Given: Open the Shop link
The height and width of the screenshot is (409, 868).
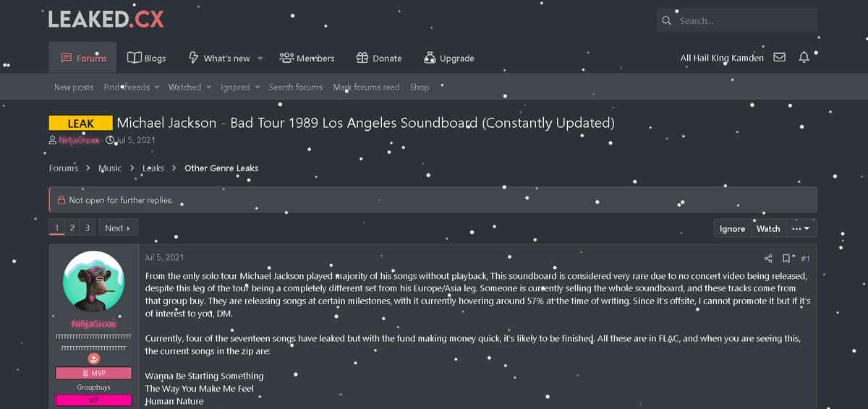Looking at the screenshot, I should [420, 87].
